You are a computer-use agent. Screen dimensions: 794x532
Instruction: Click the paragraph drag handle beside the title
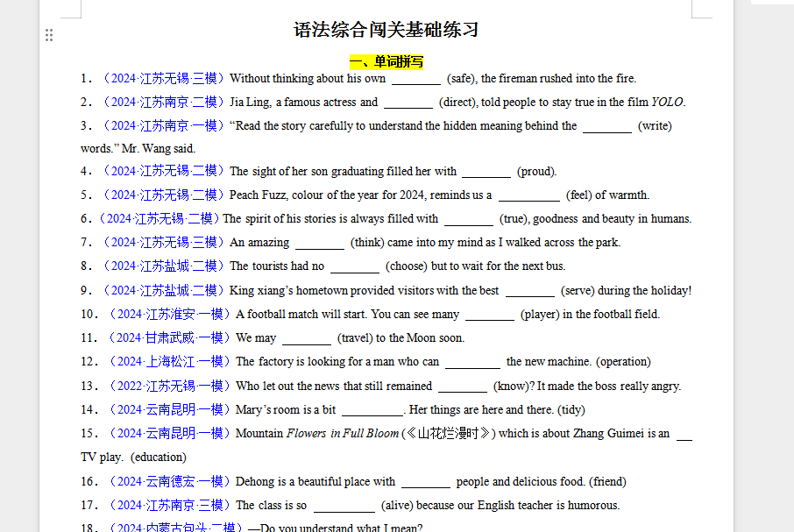click(49, 35)
